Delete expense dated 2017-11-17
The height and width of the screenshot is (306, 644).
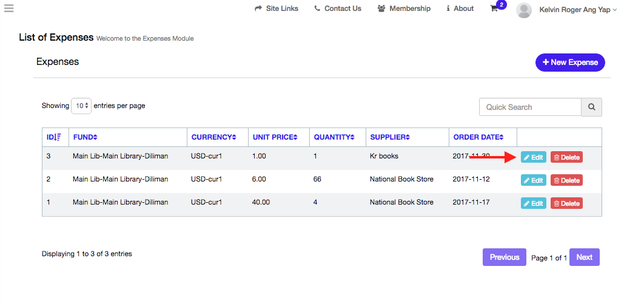[566, 203]
